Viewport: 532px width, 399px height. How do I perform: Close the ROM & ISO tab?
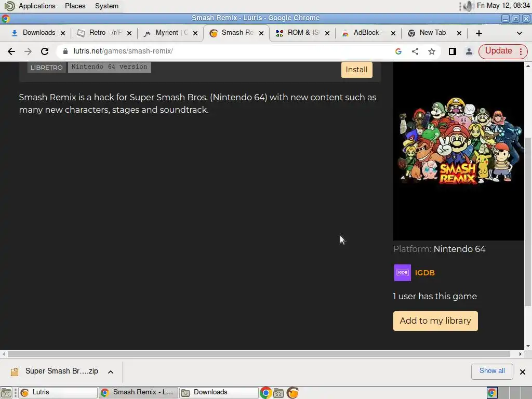tap(327, 33)
